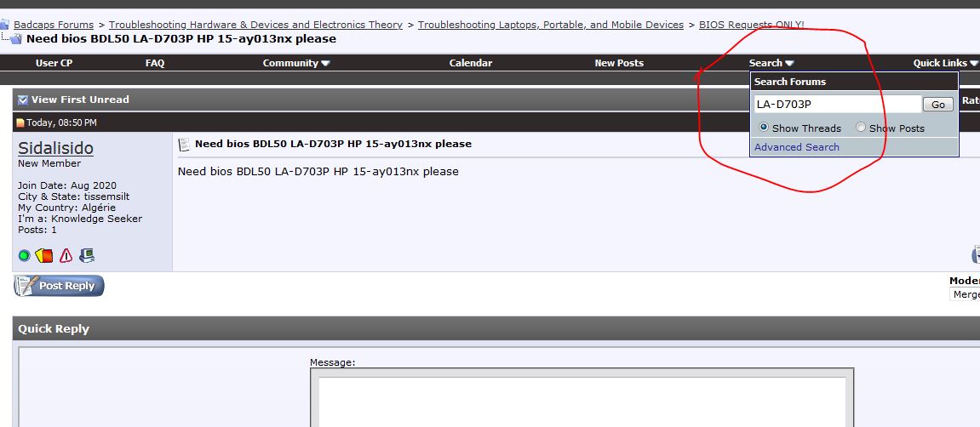Click the orange new-post icon beside Today

pyautogui.click(x=20, y=123)
